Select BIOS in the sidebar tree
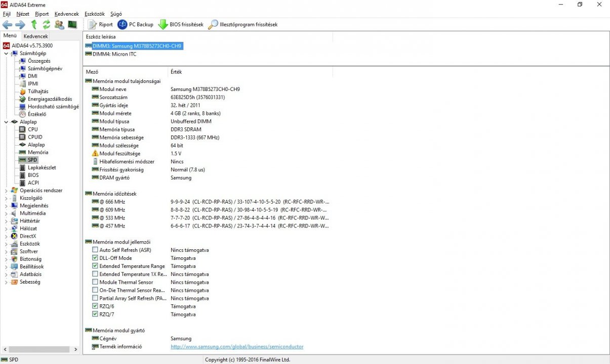Viewport: 610px width, 364px height. tap(33, 175)
